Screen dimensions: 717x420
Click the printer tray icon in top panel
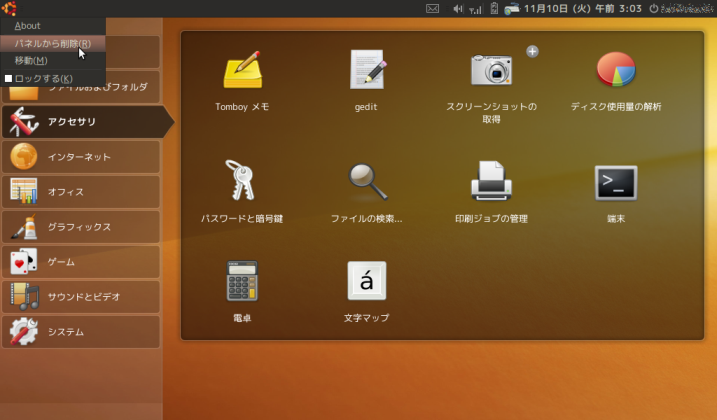pyautogui.click(x=512, y=9)
